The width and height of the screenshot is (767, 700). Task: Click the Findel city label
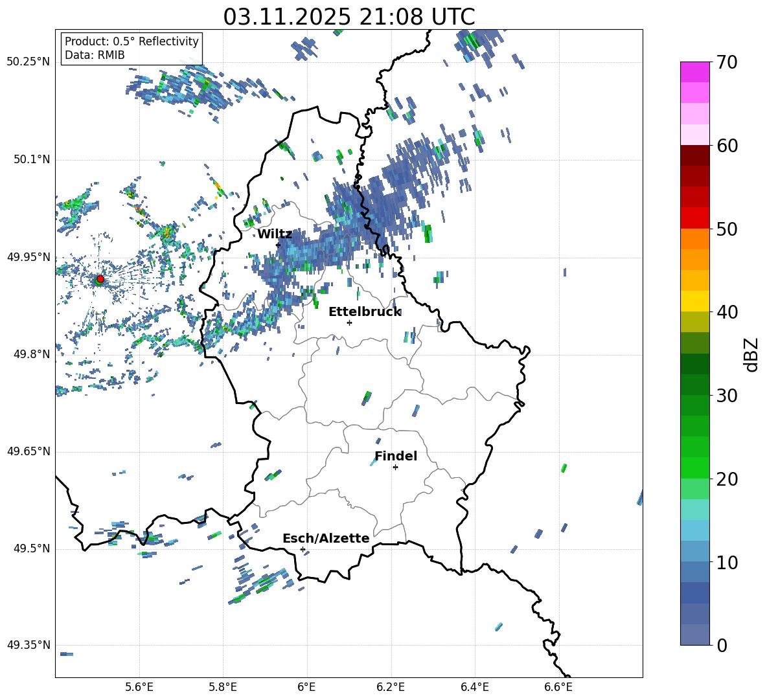(x=396, y=456)
